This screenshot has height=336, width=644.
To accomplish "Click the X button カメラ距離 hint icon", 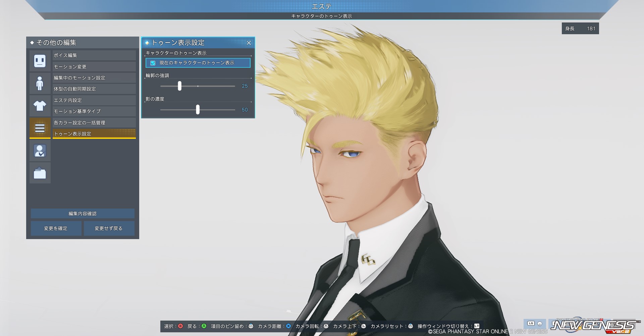I will (x=288, y=326).
